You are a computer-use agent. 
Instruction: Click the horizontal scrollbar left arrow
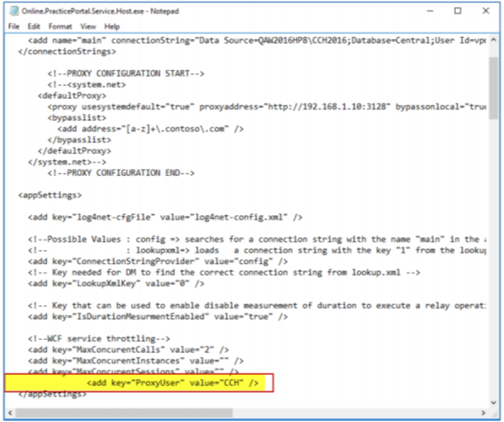point(10,412)
